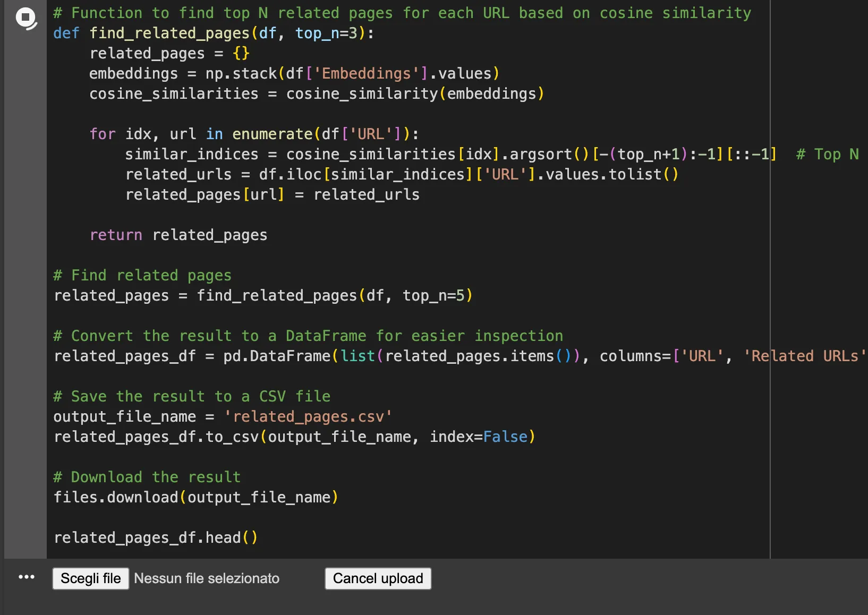Click the output_file_name assignment line
868x615 pixels.
[222, 416]
